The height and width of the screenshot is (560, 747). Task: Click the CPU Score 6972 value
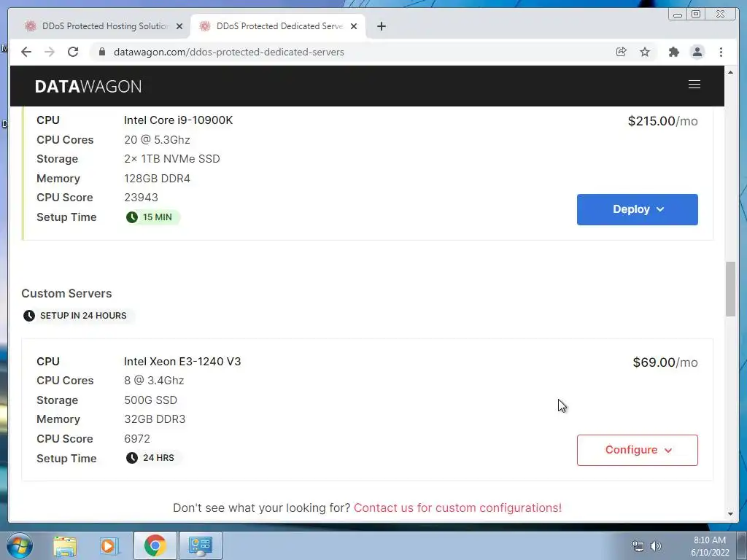[136, 438]
